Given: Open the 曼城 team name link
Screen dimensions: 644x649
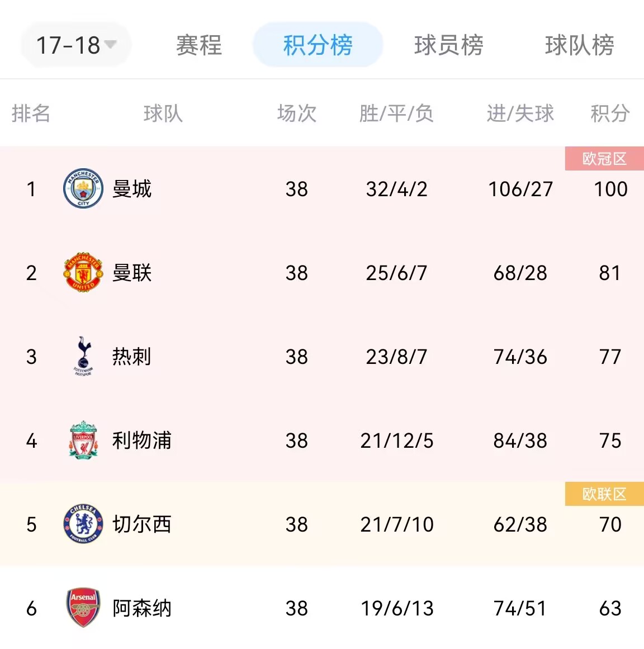Looking at the screenshot, I should (x=132, y=189).
